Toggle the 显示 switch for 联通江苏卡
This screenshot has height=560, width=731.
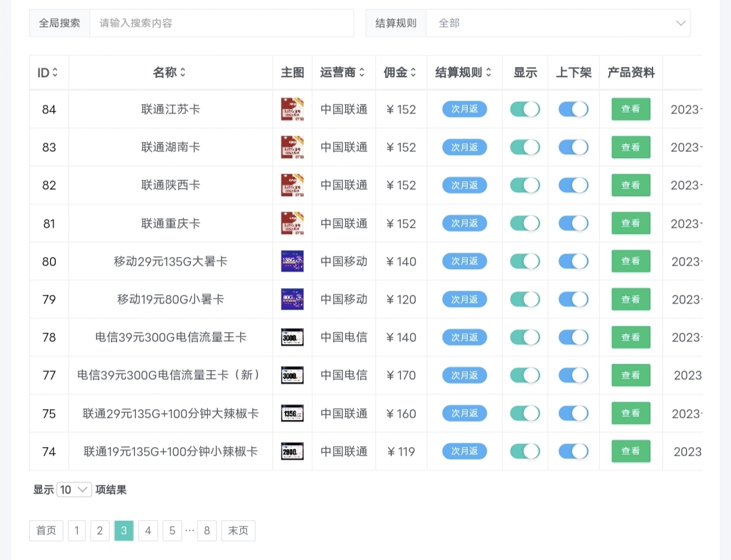[x=525, y=110]
